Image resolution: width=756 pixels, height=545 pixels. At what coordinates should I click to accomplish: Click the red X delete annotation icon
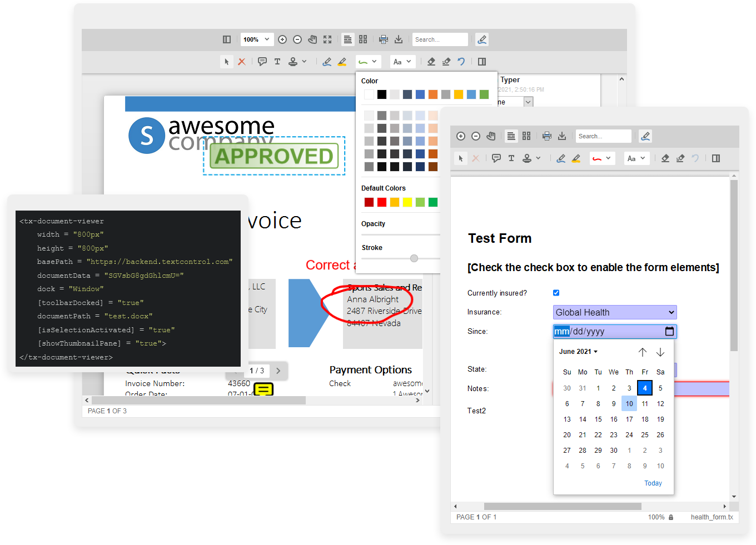(241, 62)
